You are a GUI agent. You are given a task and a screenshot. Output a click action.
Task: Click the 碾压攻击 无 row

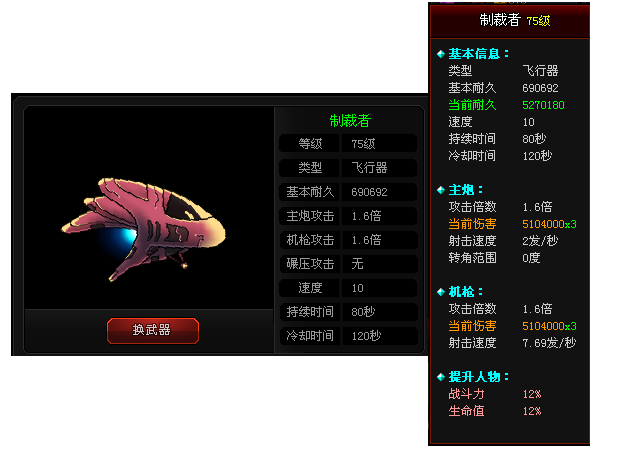pos(348,264)
